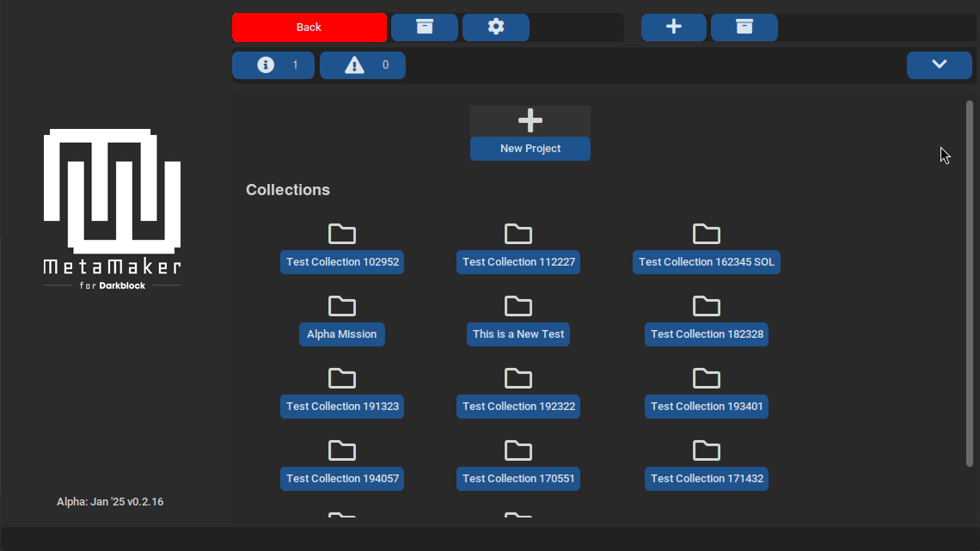Click folder icon for Test Collection 170551

point(518,450)
